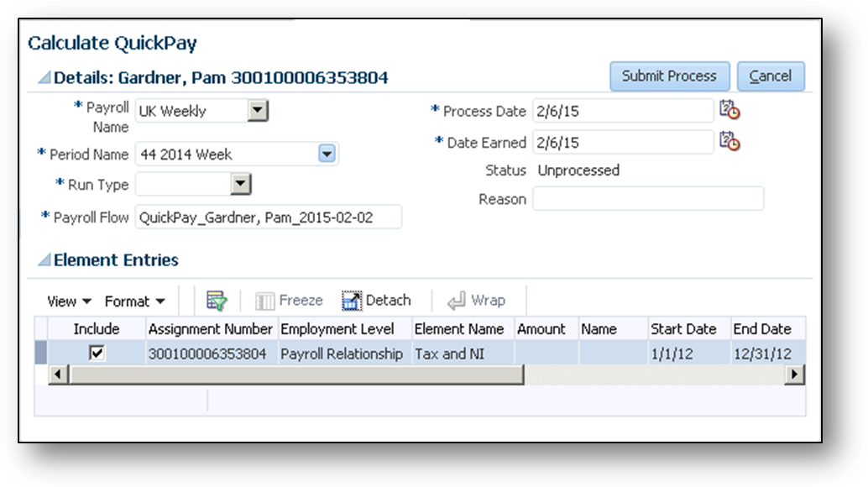Toggle the Include checkbox for Tax and NI

(x=97, y=353)
